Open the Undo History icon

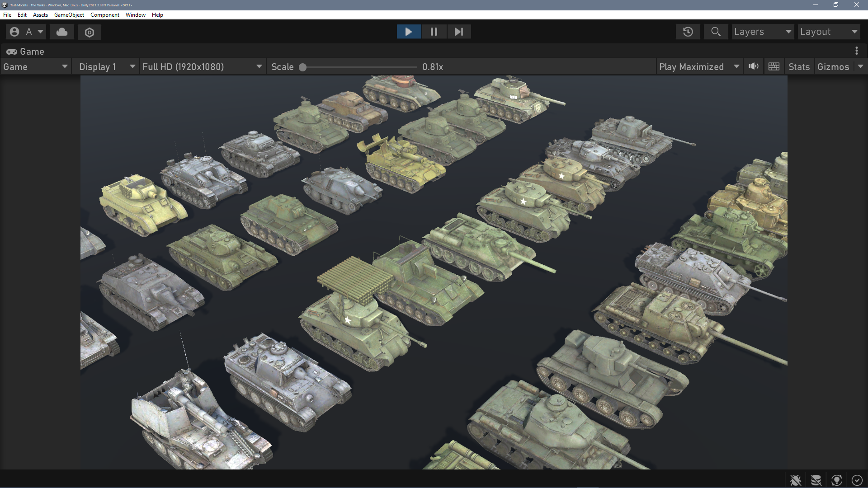point(688,32)
